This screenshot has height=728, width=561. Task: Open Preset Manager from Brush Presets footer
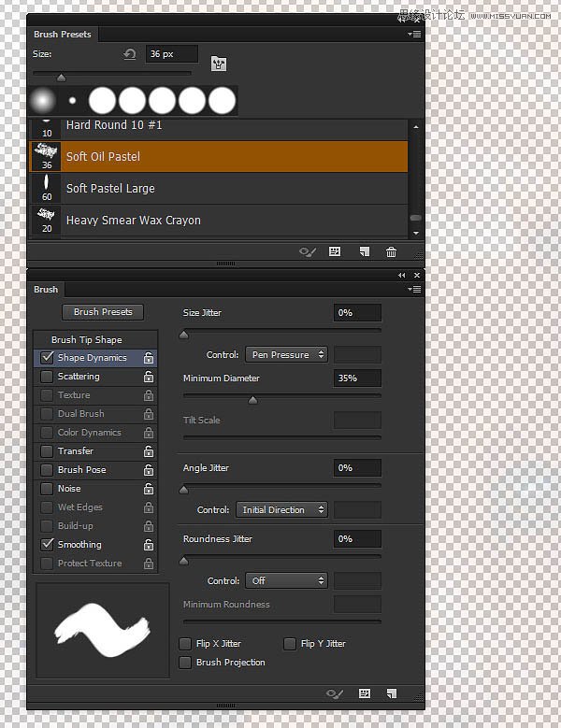tap(335, 251)
